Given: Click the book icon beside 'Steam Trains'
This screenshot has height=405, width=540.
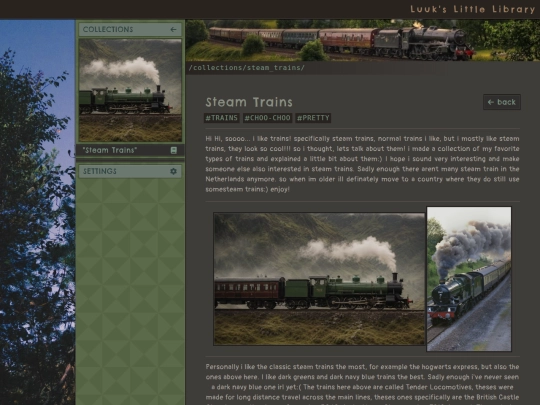Looking at the screenshot, I should [174, 150].
